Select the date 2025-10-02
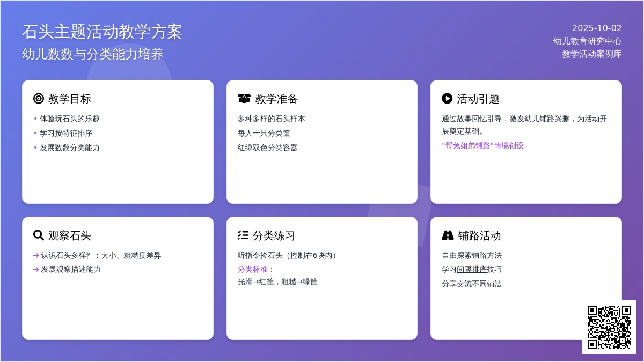Viewport: 644px width, 362px height. [x=596, y=28]
